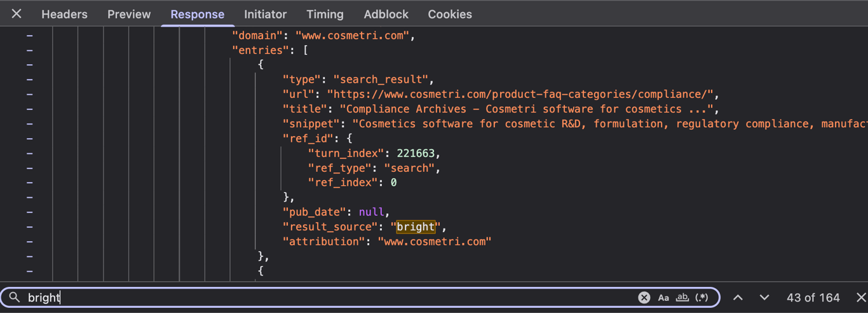Screen dimensions: 868x313
Task: Clear the search field text
Action: 644,297
